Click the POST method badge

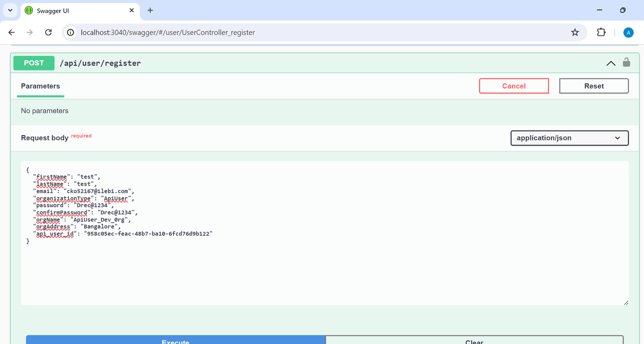(x=34, y=63)
